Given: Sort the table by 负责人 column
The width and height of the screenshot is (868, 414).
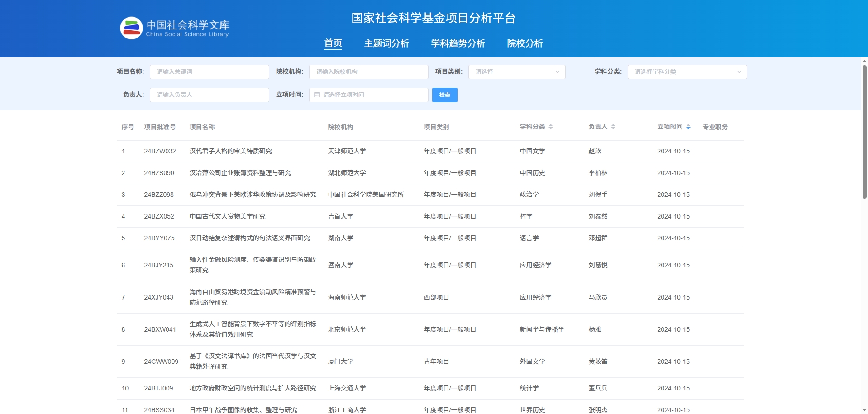Looking at the screenshot, I should tap(613, 127).
